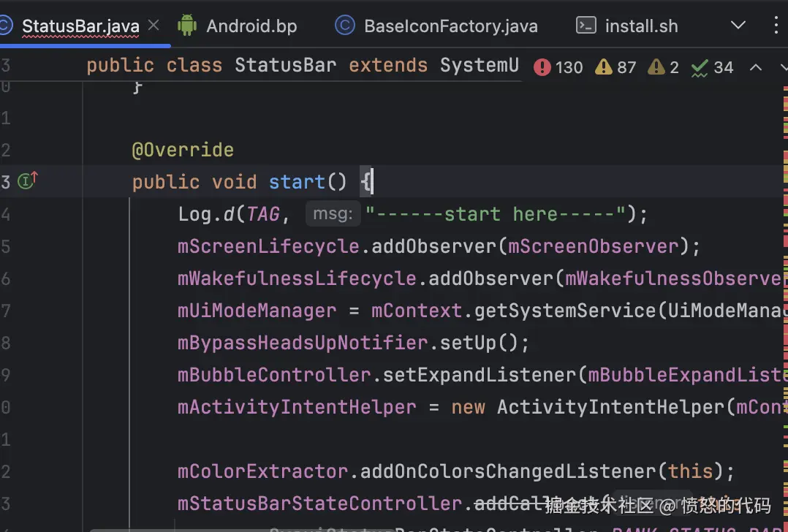
Task: Click mBypassHeadsUpNotifier in the code
Action: click(303, 343)
